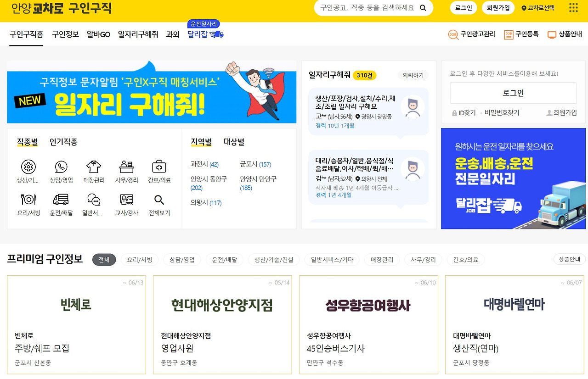Select 운전/배달 truck category icon

pyautogui.click(x=61, y=200)
